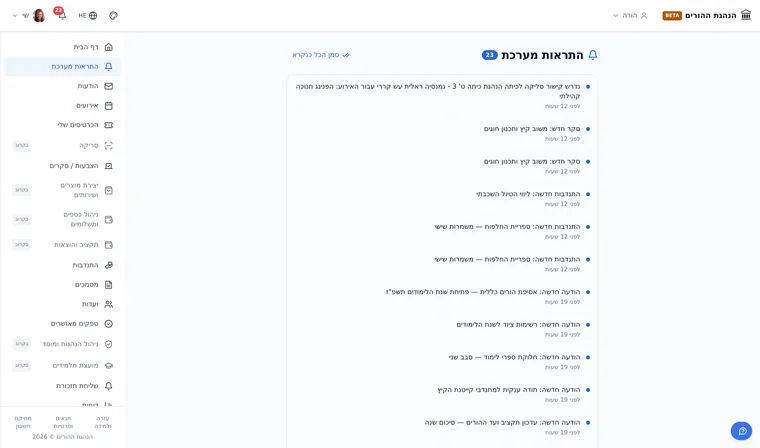Click the globe HE language selector
Viewport: 760px width, 448px height.
[88, 16]
